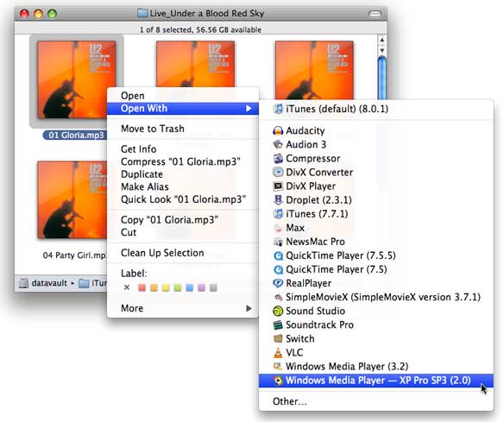504x422 pixels.
Task: Click the iTunes folder icon in path bar
Action: coord(84,283)
